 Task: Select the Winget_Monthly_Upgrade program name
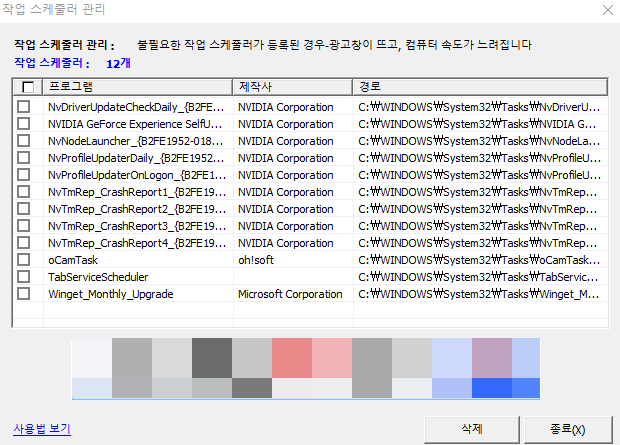111,294
